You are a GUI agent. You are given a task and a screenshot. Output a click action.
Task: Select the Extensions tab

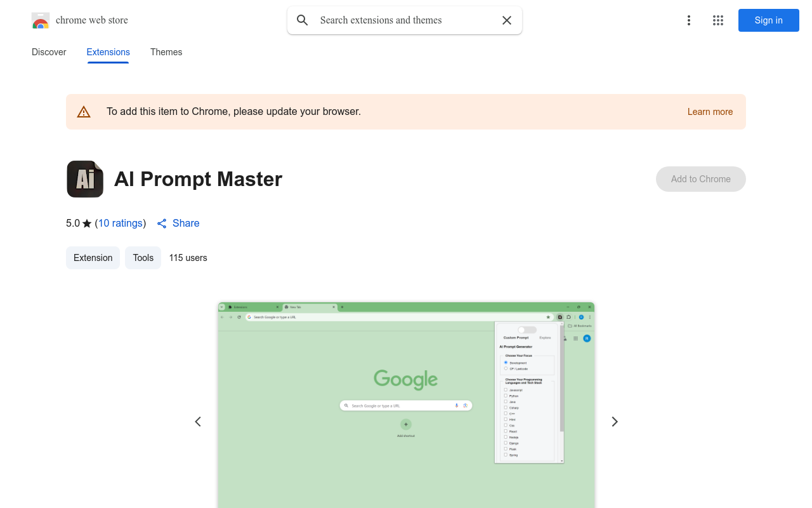pyautogui.click(x=108, y=52)
